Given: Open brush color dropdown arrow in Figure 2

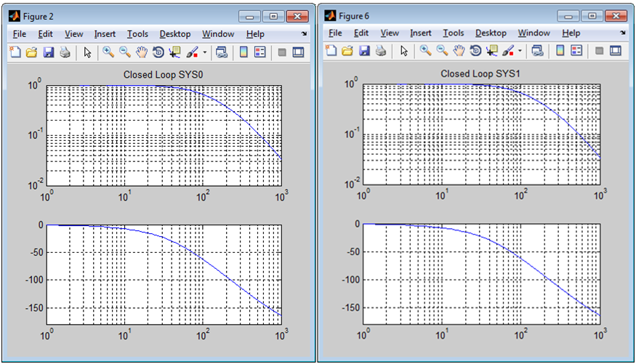Looking at the screenshot, I should coord(204,52).
